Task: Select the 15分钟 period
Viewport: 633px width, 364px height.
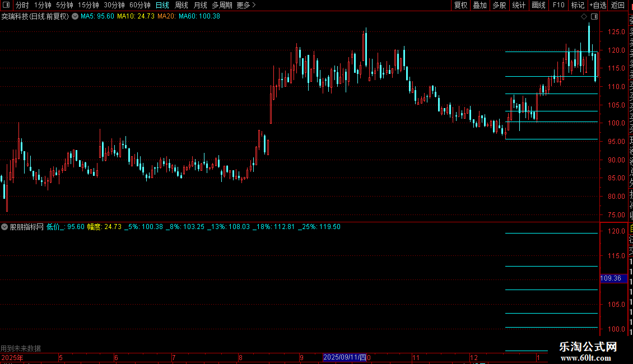Action: click(x=89, y=5)
